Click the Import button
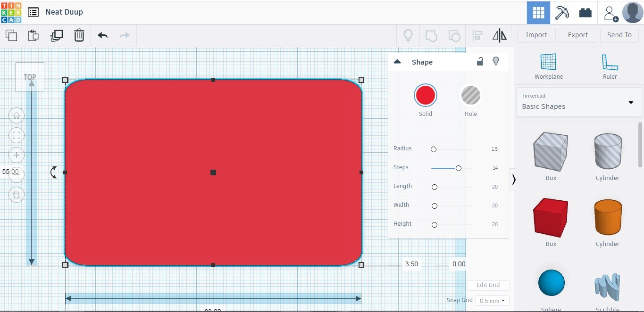 536,35
